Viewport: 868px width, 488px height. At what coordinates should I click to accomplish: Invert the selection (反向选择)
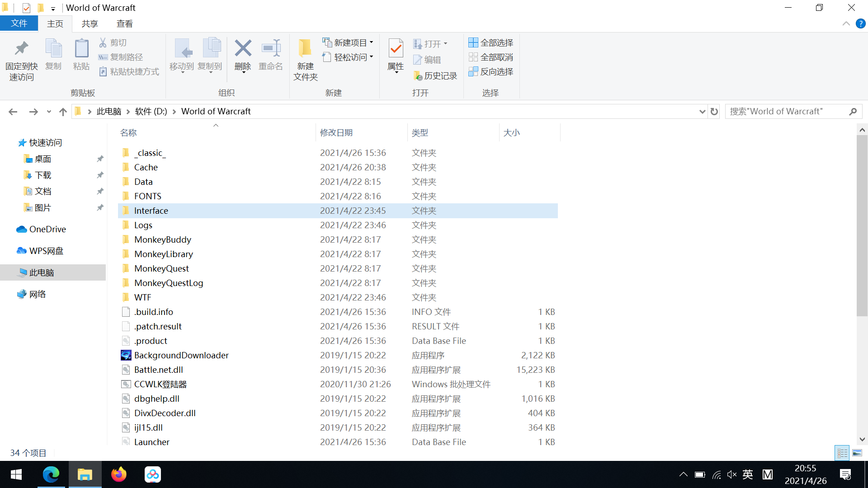(491, 72)
